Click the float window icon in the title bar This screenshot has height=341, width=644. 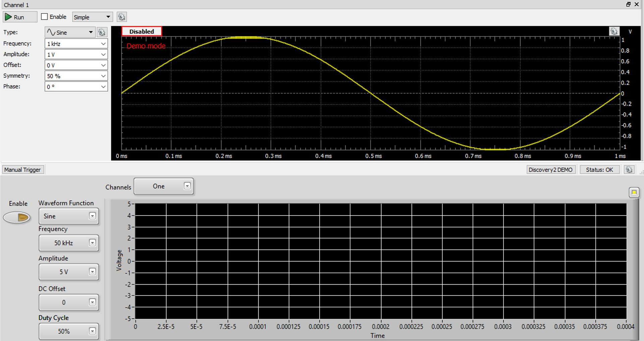(x=629, y=4)
